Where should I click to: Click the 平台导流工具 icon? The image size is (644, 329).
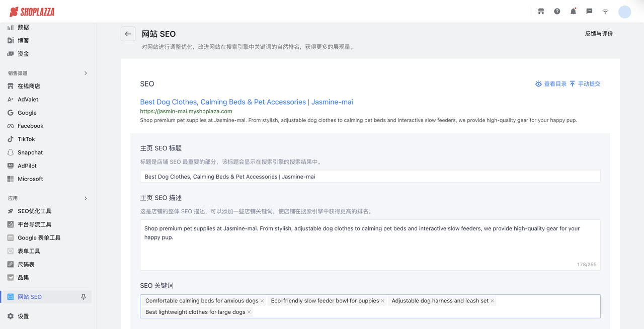11,224
